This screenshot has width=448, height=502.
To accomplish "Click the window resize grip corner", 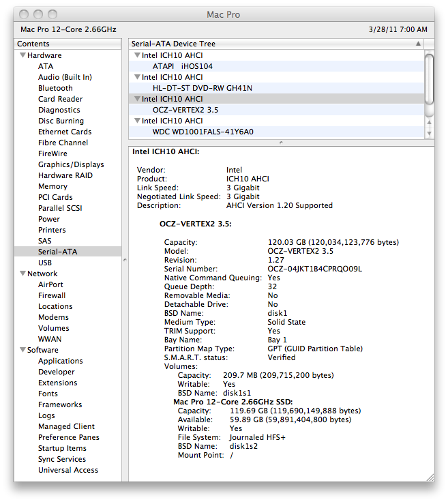I will [430, 477].
